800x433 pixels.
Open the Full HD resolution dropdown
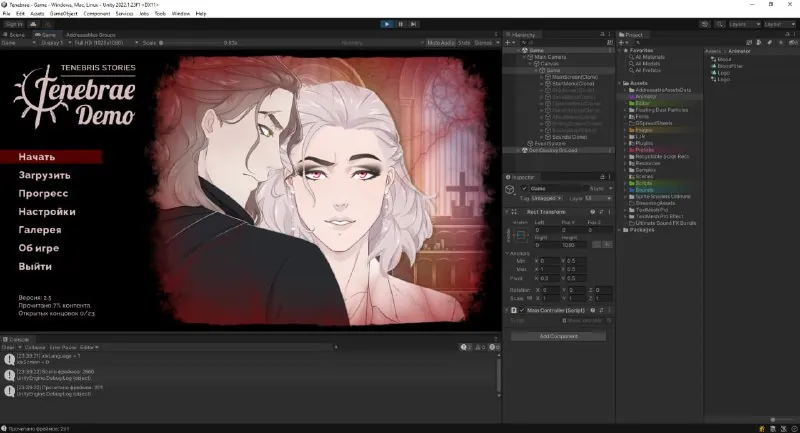(x=106, y=43)
